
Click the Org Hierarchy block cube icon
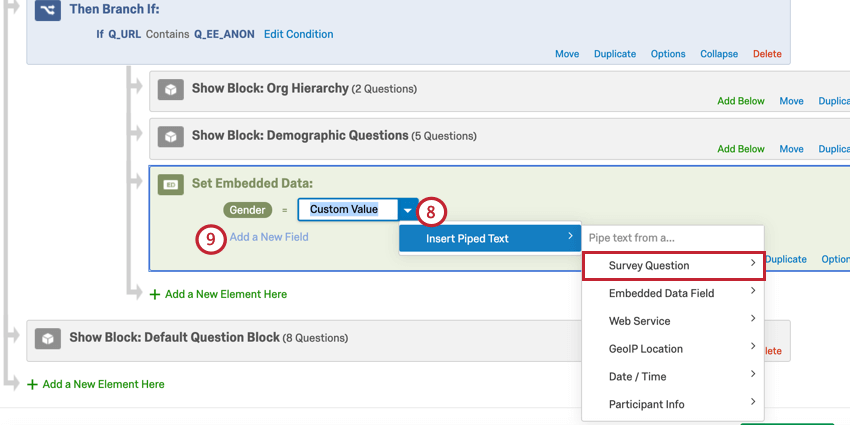[x=171, y=90]
